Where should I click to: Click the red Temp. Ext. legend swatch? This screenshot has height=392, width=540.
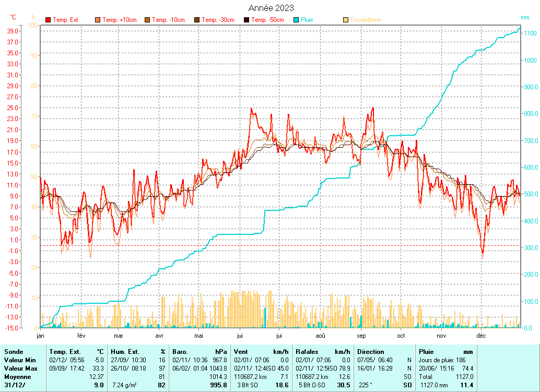(48, 20)
